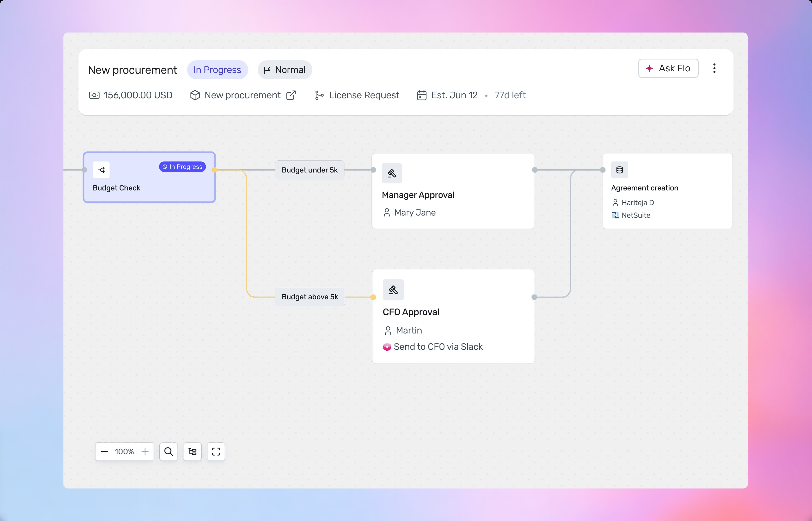Select the Agreement creation node title

pyautogui.click(x=644, y=188)
